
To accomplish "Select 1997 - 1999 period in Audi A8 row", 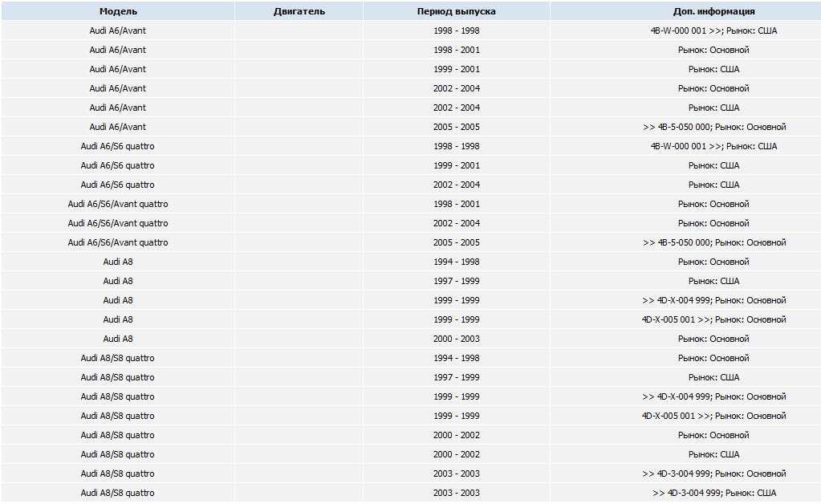I will click(x=456, y=281).
